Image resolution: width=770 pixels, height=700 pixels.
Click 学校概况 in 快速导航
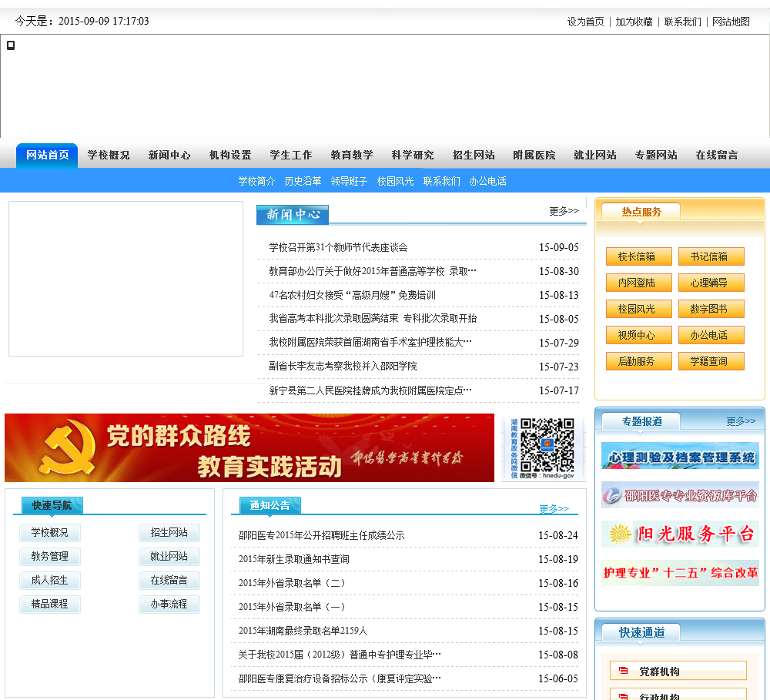(49, 532)
